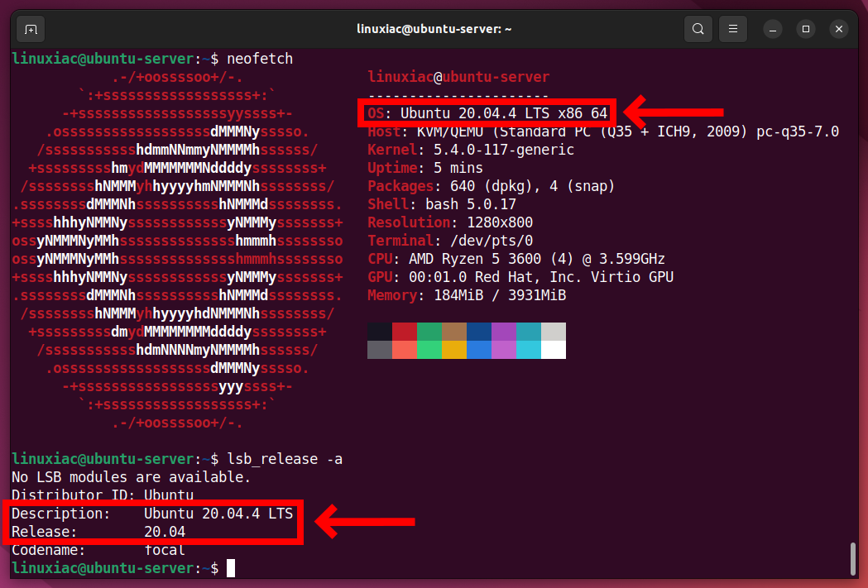Click the 'lsb_release -a' command text
The image size is (868, 588).
pyautogui.click(x=285, y=459)
